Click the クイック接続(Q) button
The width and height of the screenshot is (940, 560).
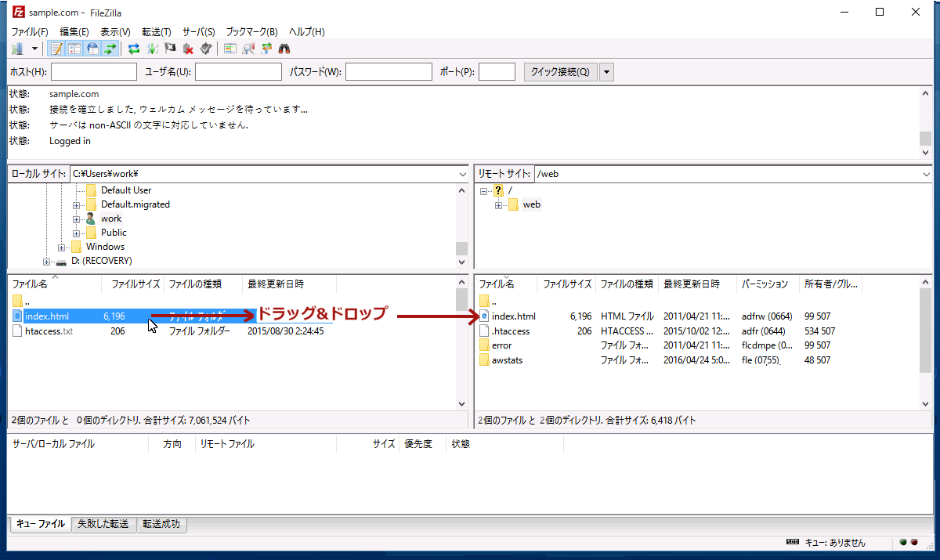point(560,72)
